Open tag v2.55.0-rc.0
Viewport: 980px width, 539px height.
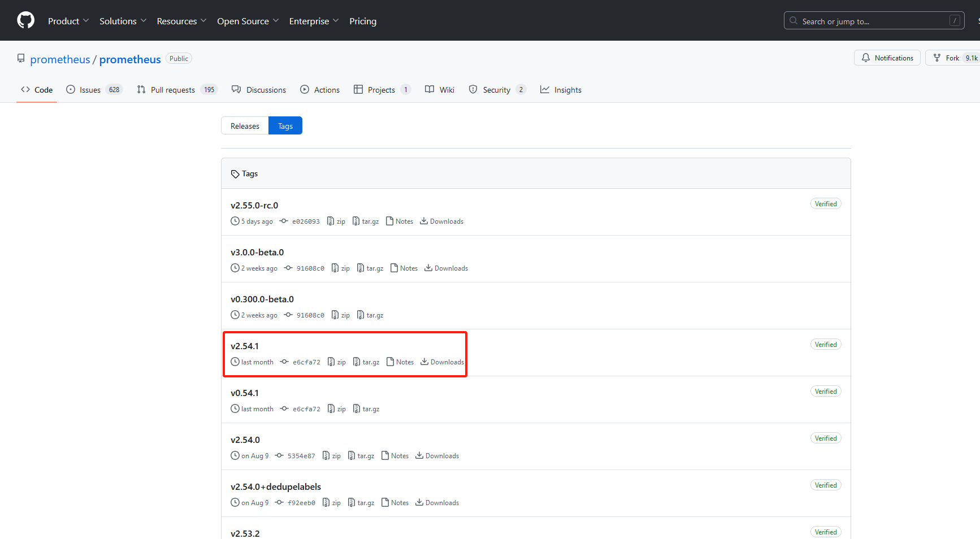click(254, 205)
